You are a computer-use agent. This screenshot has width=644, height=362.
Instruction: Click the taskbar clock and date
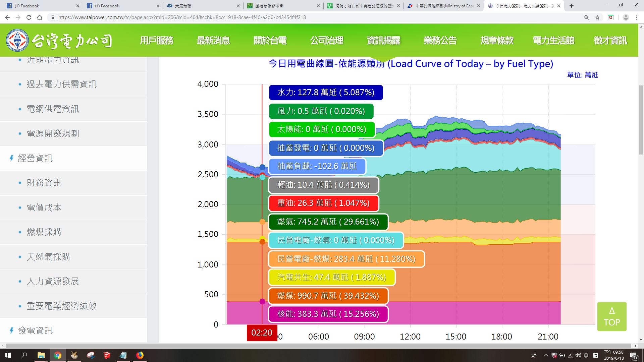614,355
